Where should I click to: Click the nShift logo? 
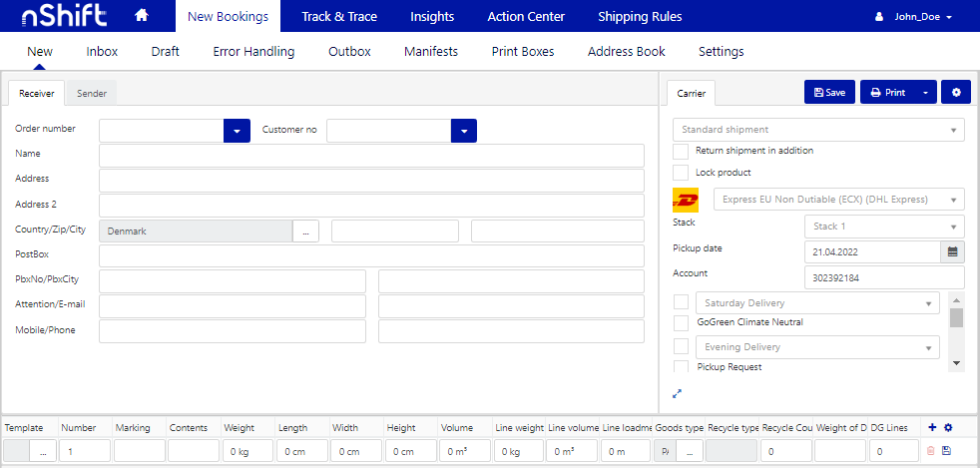tap(64, 16)
